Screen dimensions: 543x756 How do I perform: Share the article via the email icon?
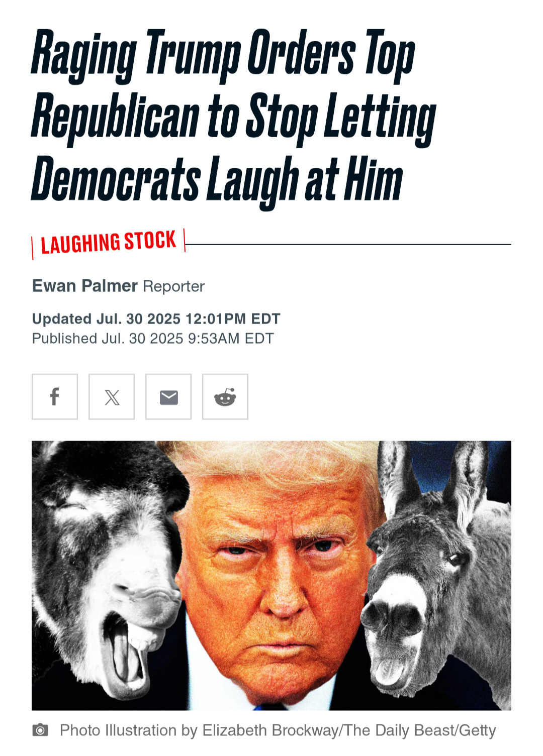(168, 396)
